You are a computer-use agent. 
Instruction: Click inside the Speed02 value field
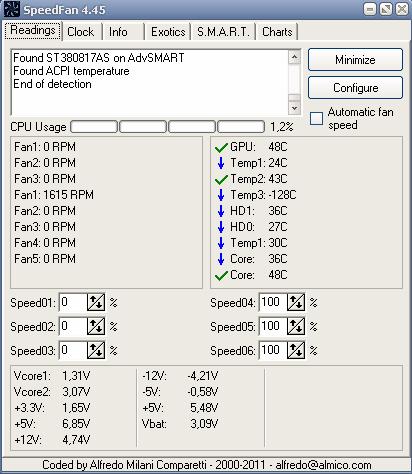click(x=73, y=326)
